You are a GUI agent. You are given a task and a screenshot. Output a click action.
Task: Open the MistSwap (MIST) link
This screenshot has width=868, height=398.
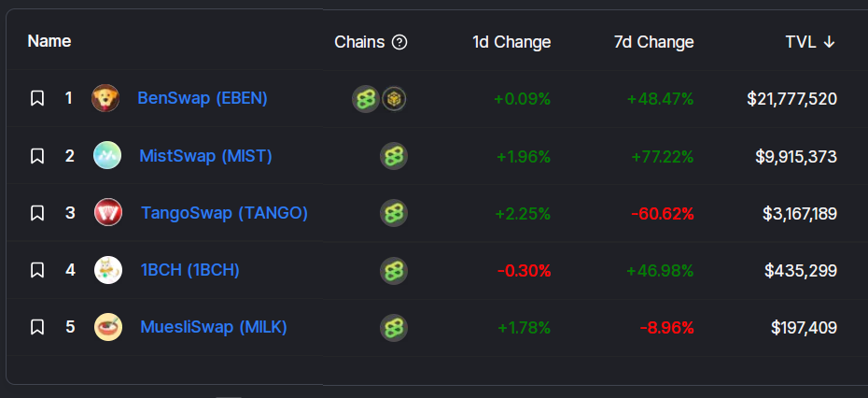206,156
